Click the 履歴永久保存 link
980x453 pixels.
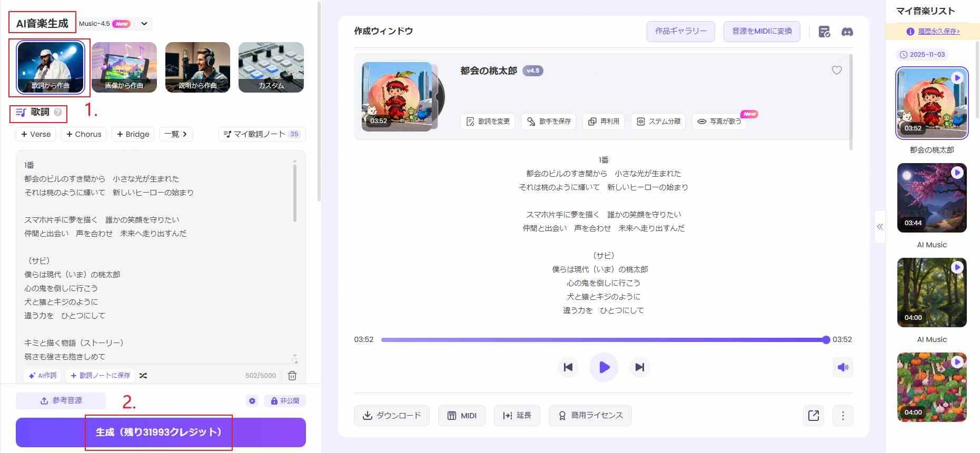click(x=938, y=32)
